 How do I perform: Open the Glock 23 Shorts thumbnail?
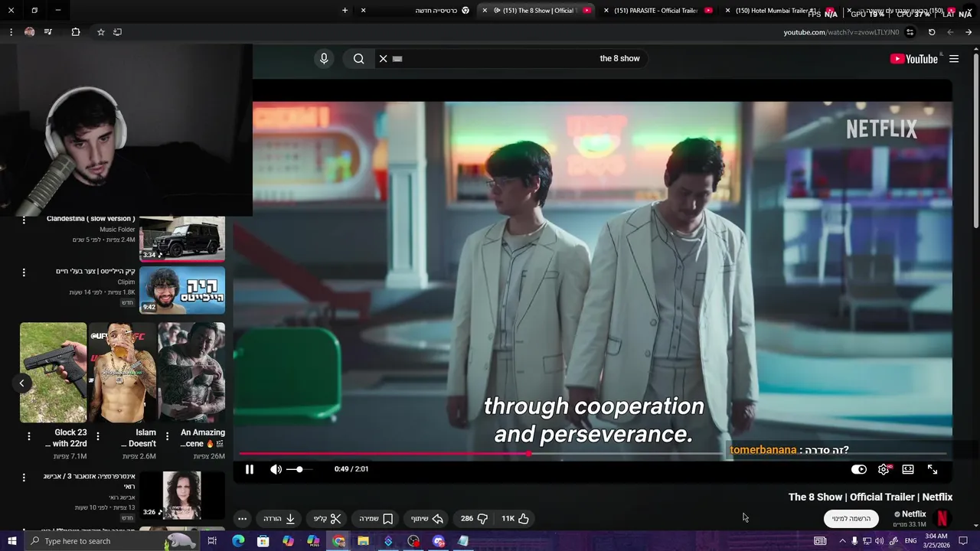tap(53, 373)
